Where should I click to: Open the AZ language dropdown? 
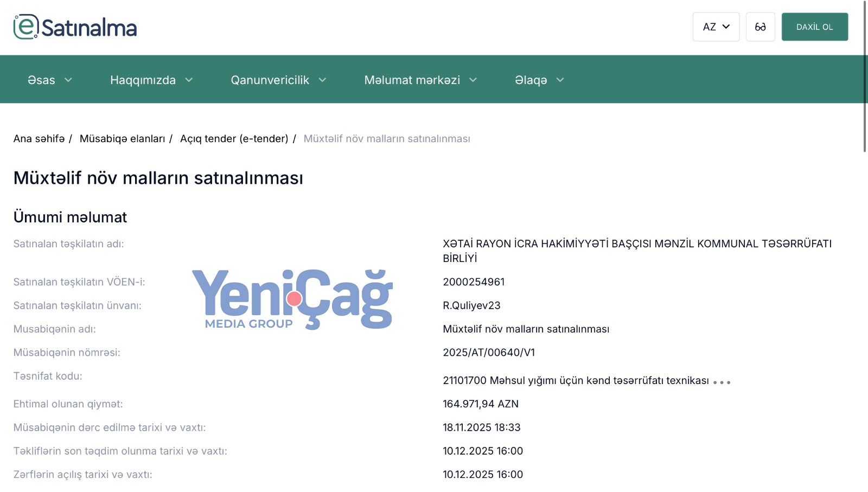(716, 27)
